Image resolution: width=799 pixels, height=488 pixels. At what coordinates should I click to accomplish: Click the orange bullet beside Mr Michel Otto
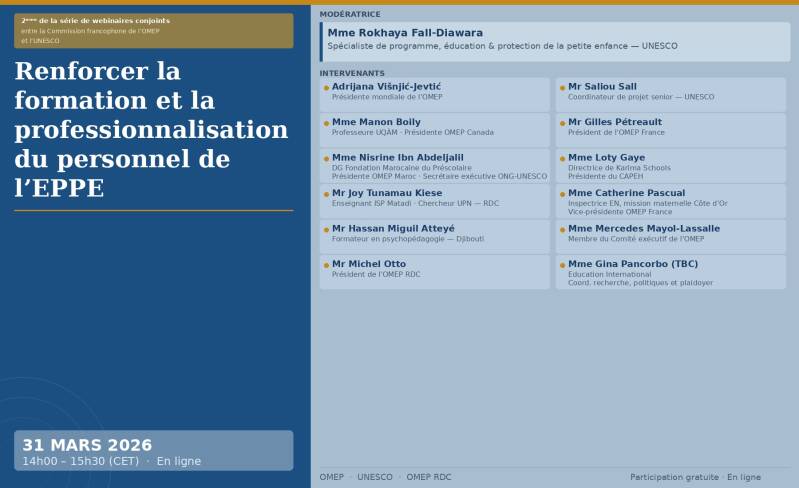point(326,265)
